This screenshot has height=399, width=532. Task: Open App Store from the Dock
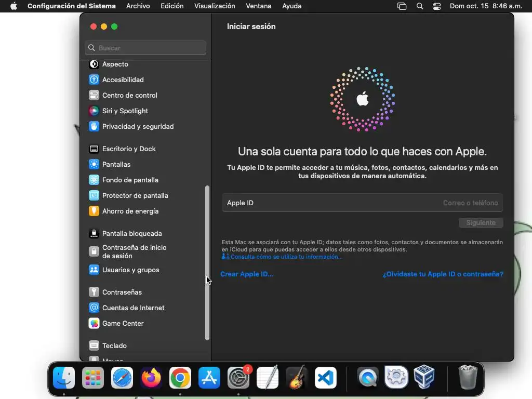click(209, 378)
